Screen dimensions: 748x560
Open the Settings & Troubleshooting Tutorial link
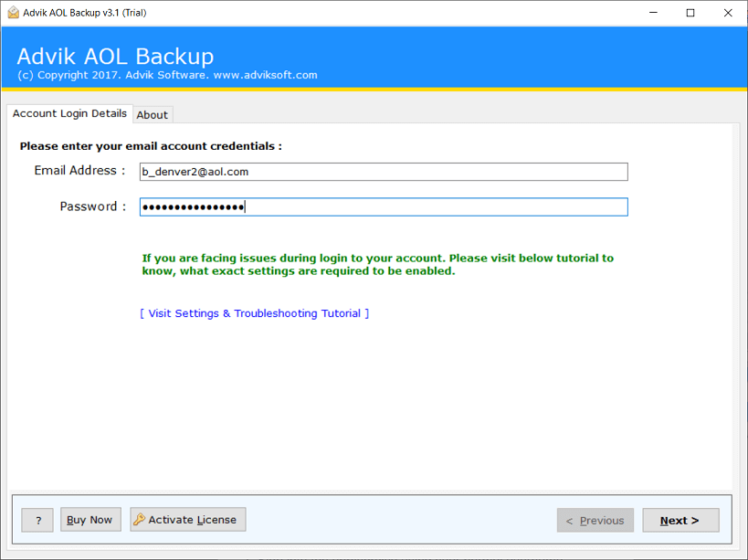(x=254, y=312)
